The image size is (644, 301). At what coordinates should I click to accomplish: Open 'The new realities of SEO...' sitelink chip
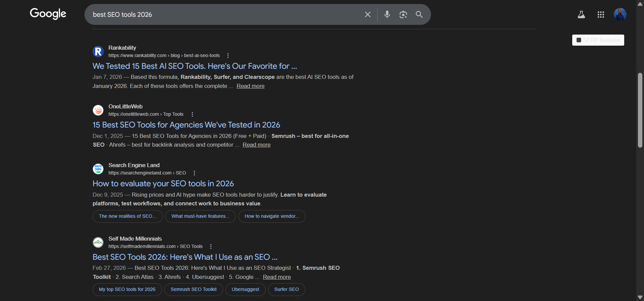tap(127, 216)
